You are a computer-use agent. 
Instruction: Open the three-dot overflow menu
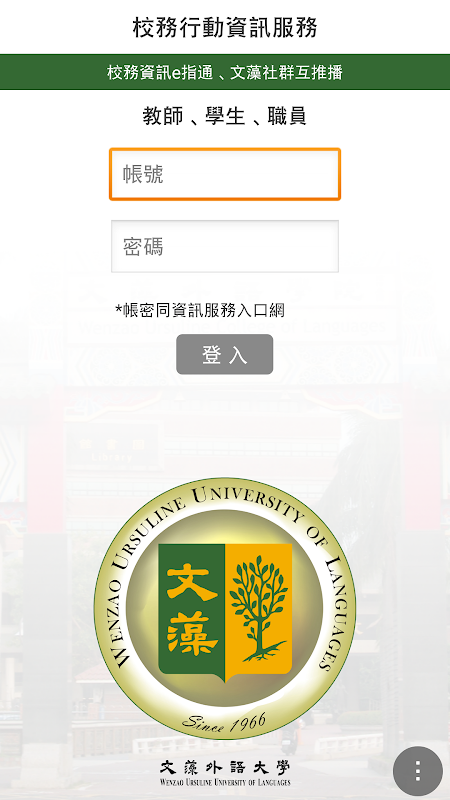click(418, 771)
